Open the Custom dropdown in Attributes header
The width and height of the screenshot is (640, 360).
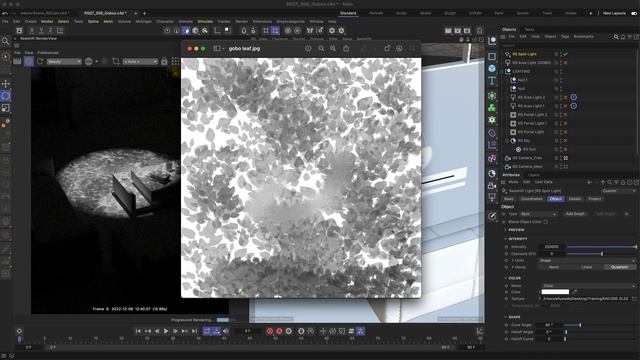pyautogui.click(x=619, y=191)
